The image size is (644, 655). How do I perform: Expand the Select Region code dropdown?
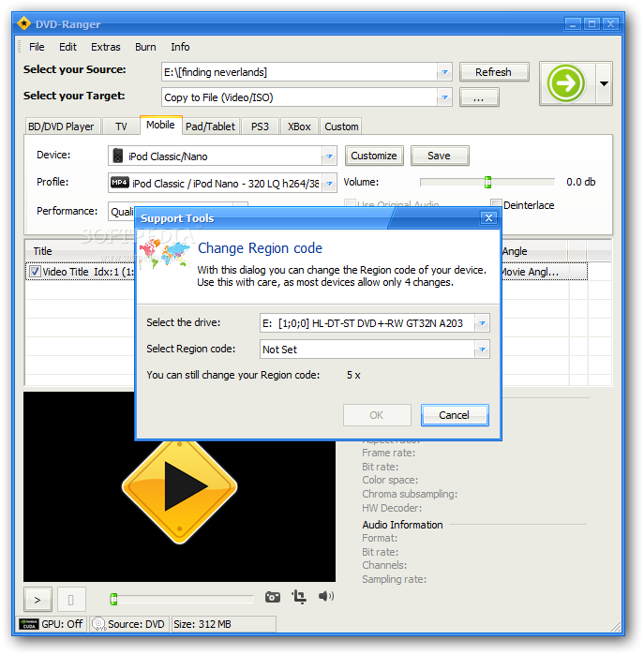[x=482, y=350]
